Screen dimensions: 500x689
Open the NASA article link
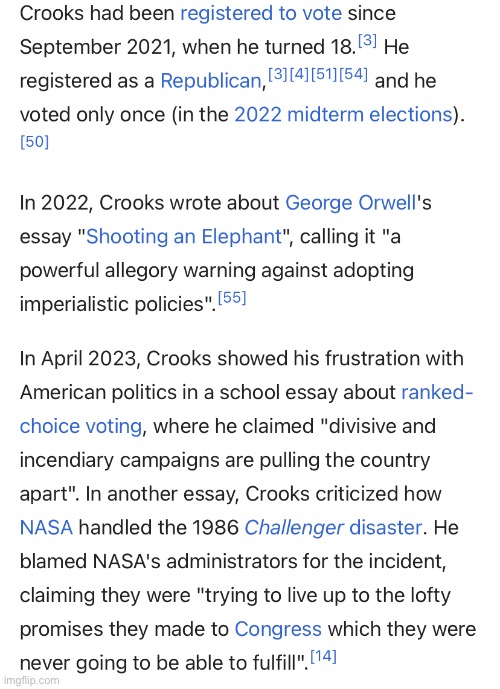[46, 527]
